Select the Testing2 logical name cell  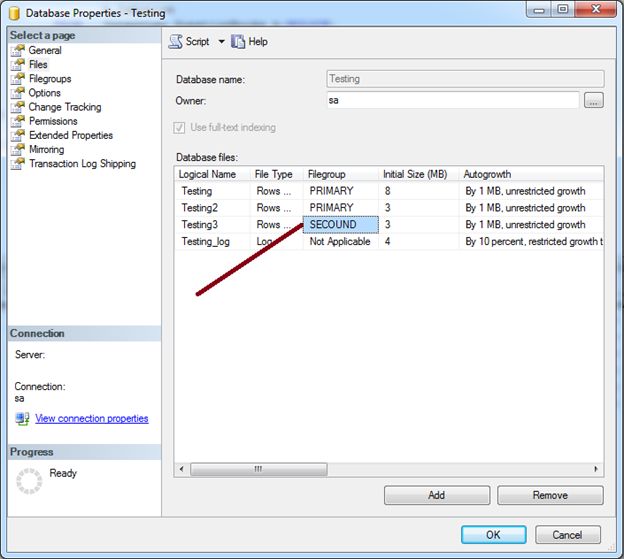click(212, 208)
